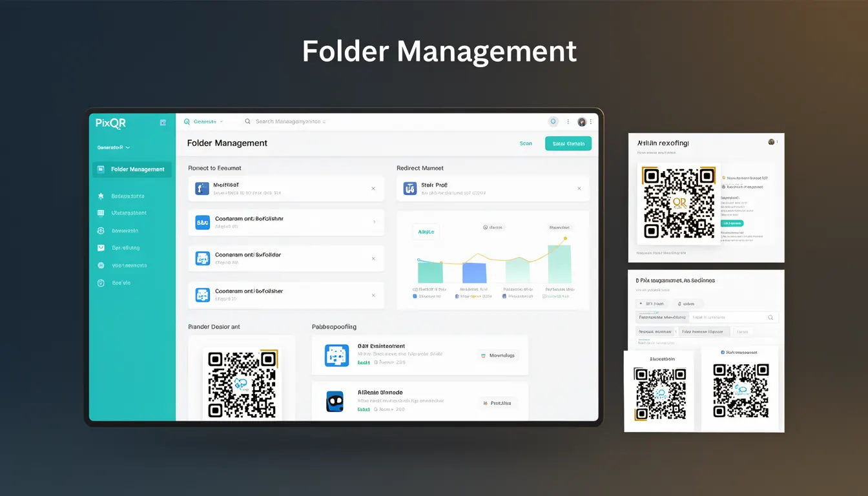Click the PixQR logo in the sidebar
Viewport: 868px width, 496px height.
pos(110,123)
